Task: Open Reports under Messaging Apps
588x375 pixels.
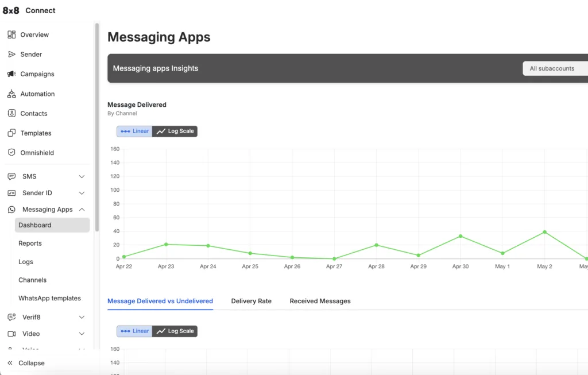Action: 30,243
